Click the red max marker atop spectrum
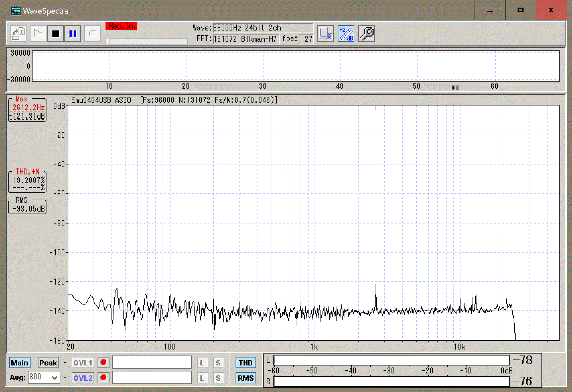Image resolution: width=572 pixels, height=392 pixels. [376, 108]
